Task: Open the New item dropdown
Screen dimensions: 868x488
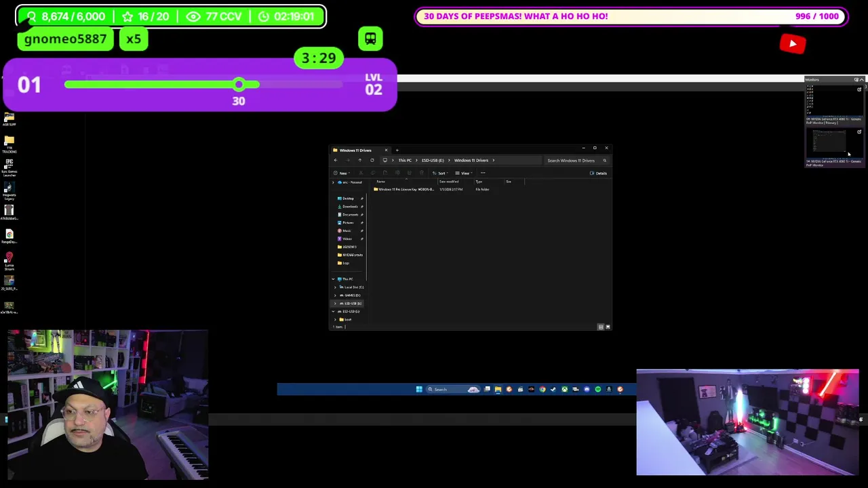Action: click(x=341, y=173)
